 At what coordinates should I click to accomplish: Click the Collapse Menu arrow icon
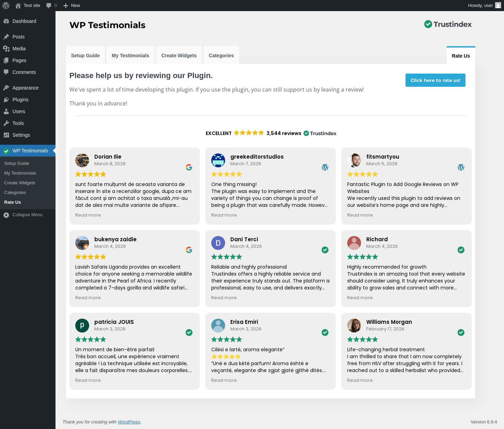pyautogui.click(x=6, y=215)
